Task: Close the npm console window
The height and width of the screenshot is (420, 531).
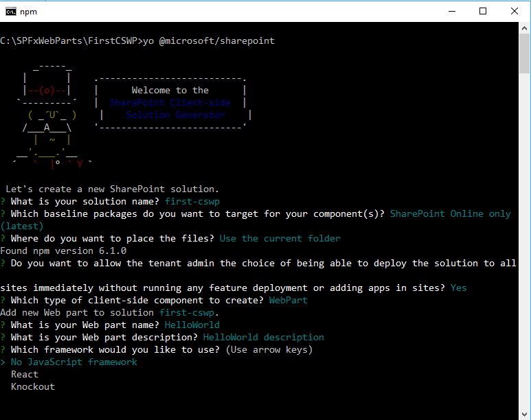Action: point(515,11)
